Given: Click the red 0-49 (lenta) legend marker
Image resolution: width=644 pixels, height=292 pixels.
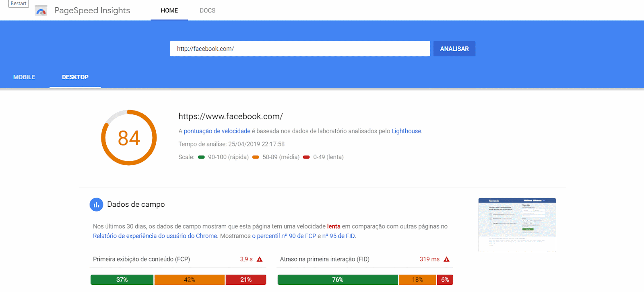Looking at the screenshot, I should [x=306, y=157].
